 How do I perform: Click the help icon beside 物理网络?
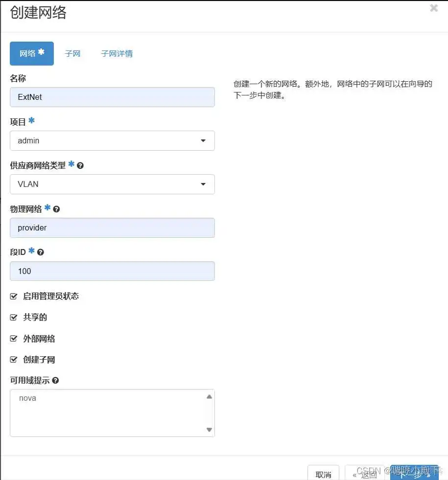(x=56, y=209)
